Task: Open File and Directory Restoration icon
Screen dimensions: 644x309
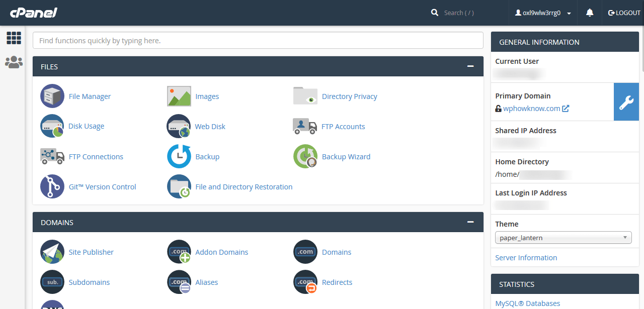Action: click(x=179, y=186)
